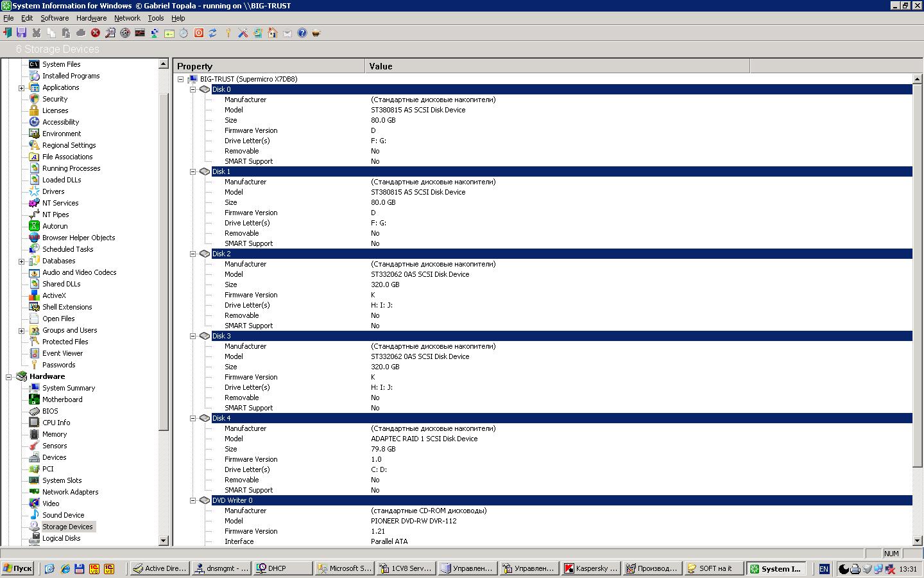Click the crossed tools toolbar icon
The width and height of the screenshot is (924, 578).
243,33
